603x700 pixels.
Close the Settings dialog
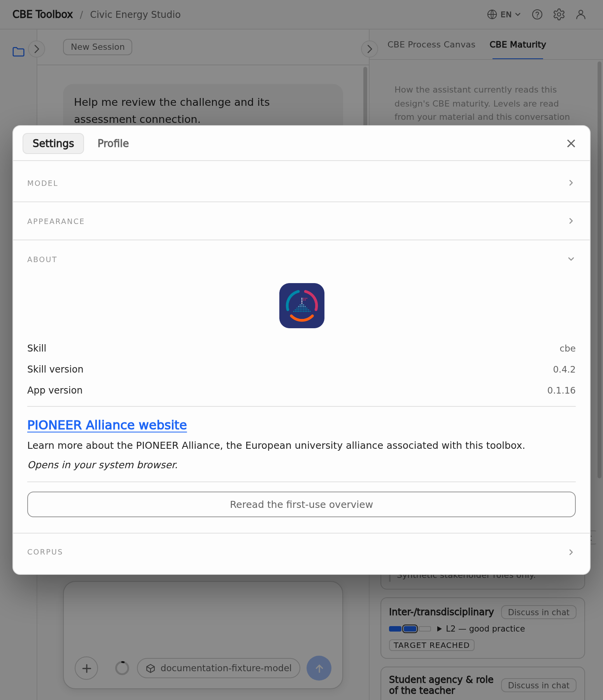point(571,143)
